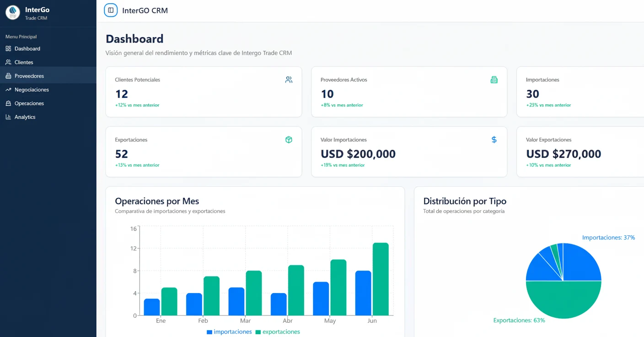Click the InterGo logo in sidebar

tap(13, 13)
